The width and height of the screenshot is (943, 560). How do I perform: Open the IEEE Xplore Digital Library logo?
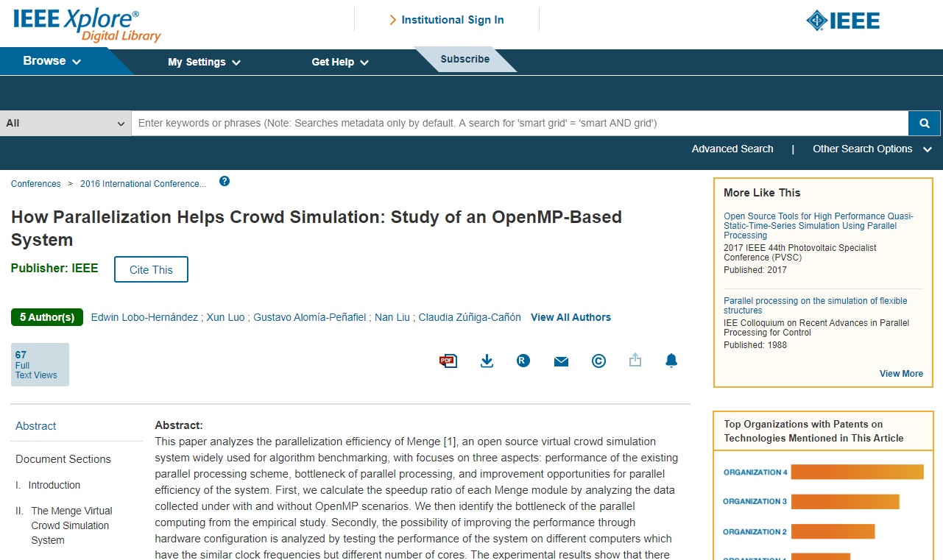(x=87, y=24)
